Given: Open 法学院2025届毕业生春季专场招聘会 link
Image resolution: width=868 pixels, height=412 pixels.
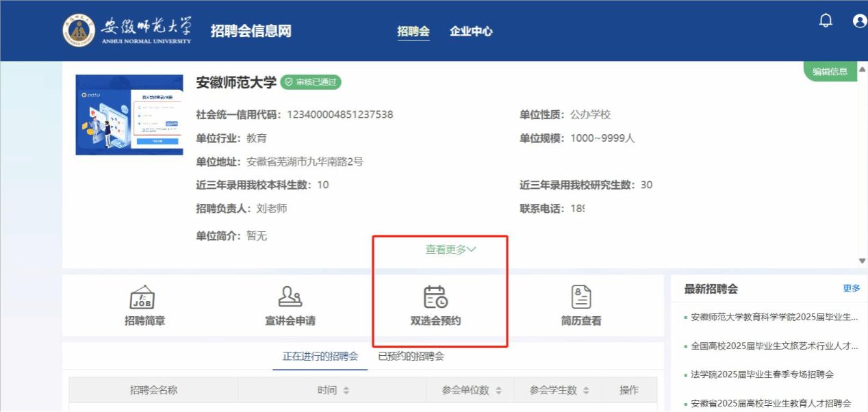Looking at the screenshot, I should click(763, 375).
